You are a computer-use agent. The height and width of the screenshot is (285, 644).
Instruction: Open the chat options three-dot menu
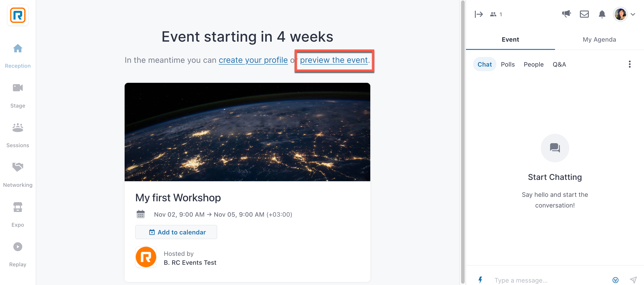[x=630, y=64]
